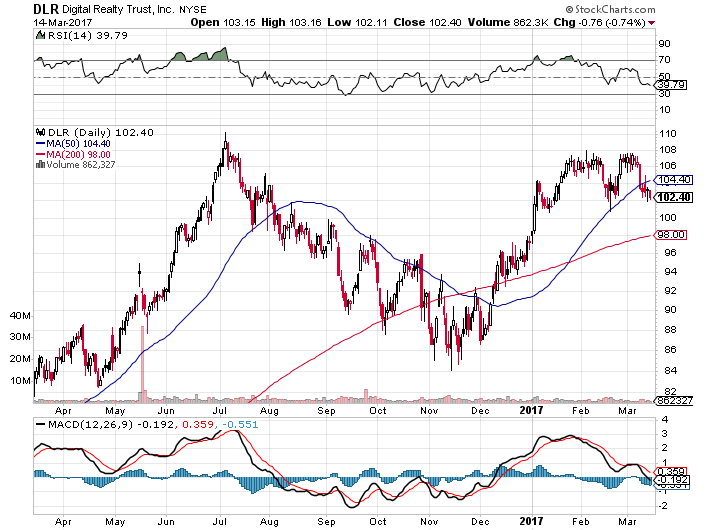
Task: Click the RSI 70 overbought level label
Action: point(665,60)
